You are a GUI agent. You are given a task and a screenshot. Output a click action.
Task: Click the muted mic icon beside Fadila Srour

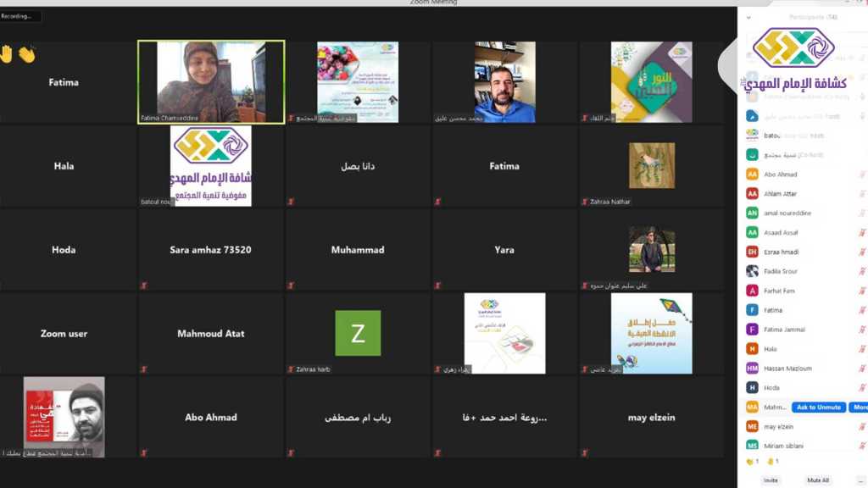(862, 271)
